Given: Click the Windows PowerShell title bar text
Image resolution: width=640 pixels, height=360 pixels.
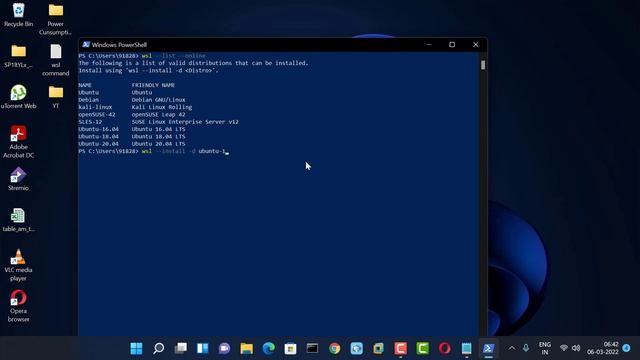Looking at the screenshot, I should [119, 45].
